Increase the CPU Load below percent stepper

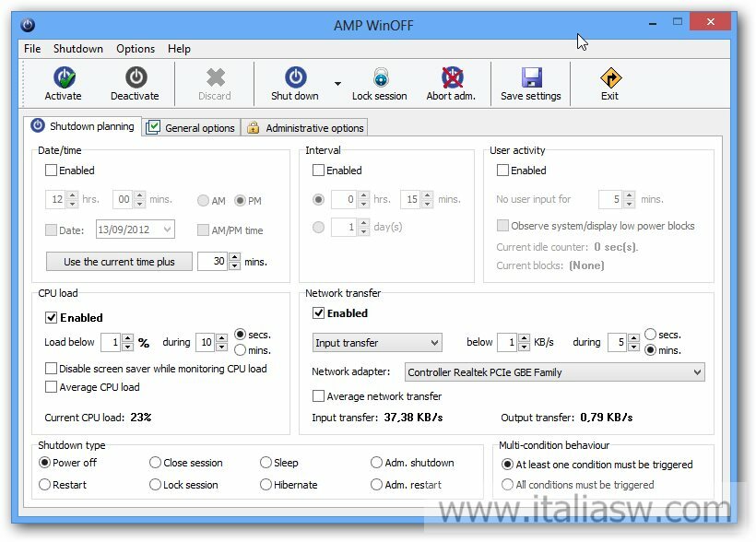coord(128,338)
